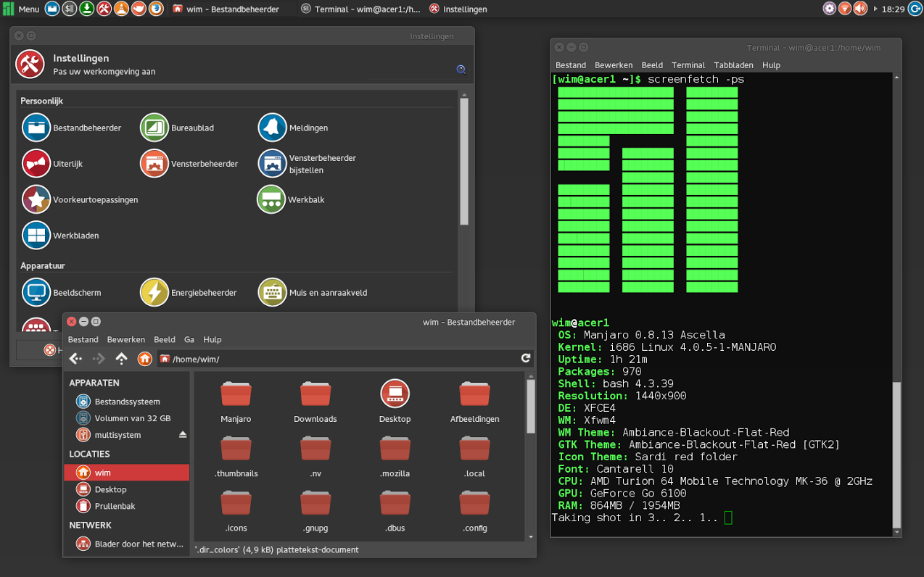Click the home folder toolbar icon
The image size is (924, 577).
(x=145, y=359)
